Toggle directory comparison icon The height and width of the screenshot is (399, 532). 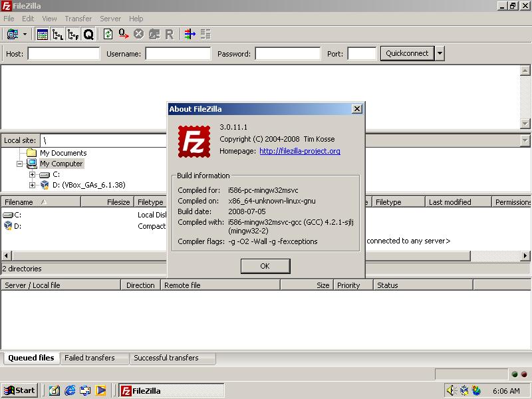coord(205,35)
